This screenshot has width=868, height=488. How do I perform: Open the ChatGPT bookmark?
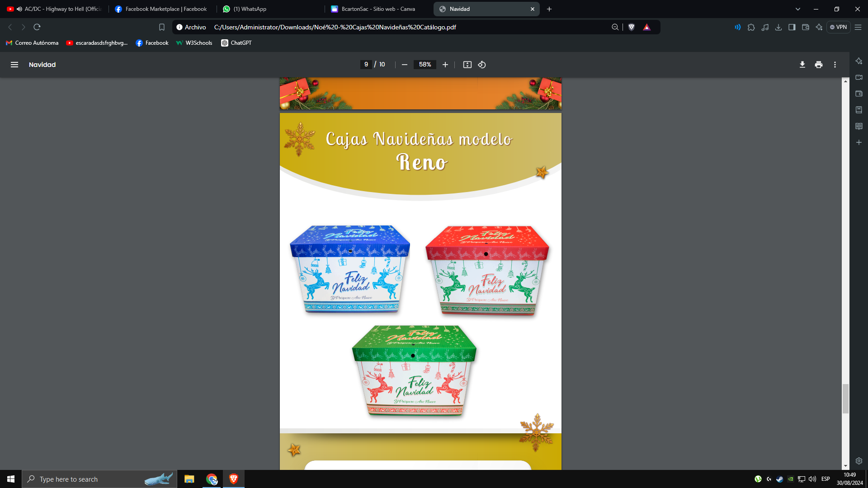(x=236, y=43)
